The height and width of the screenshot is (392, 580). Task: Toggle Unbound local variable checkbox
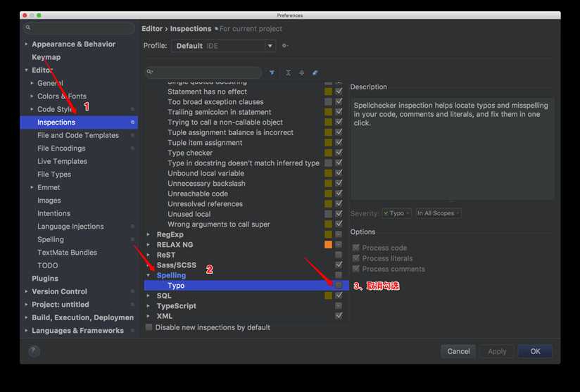339,172
